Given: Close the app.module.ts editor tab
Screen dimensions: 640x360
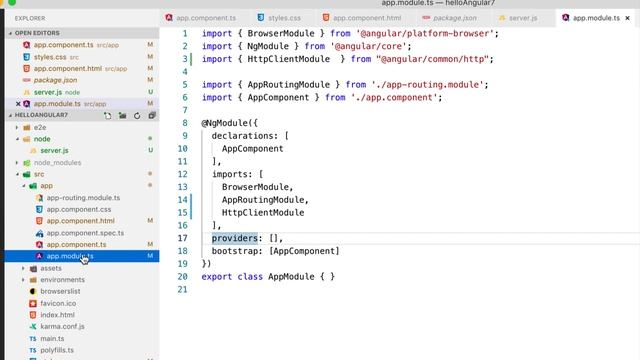Looking at the screenshot, I should 627,18.
